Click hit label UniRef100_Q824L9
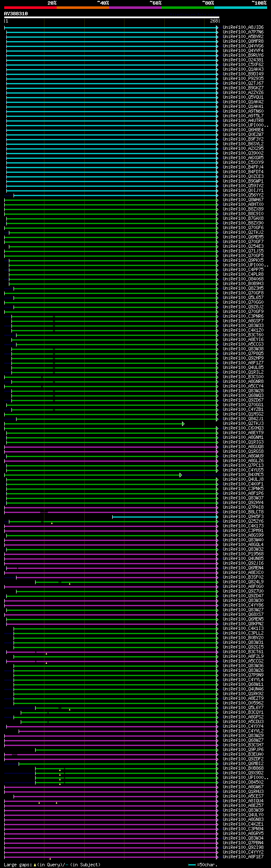The width and height of the screenshot is (271, 868). [243, 582]
